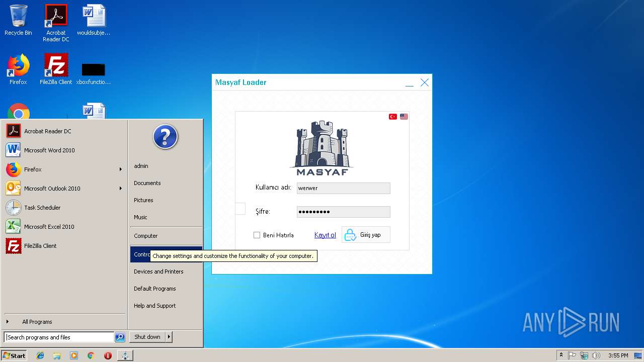This screenshot has width=644, height=362.
Task: Open Windows Explorer from the taskbar
Action: [57, 355]
